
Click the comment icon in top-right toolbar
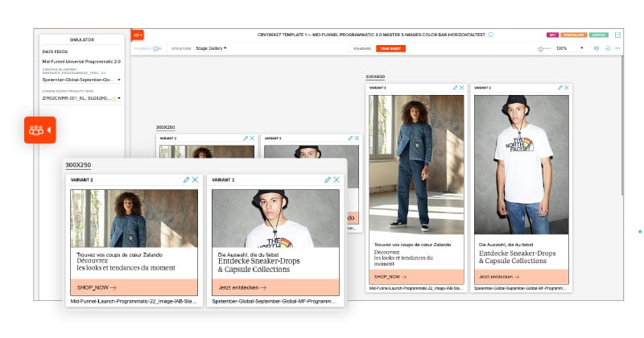(597, 48)
